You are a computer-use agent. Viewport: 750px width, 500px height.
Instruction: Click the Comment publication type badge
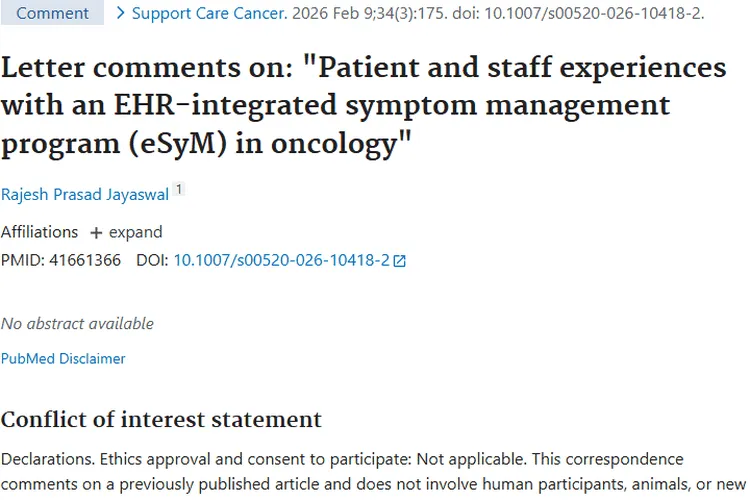[52, 14]
